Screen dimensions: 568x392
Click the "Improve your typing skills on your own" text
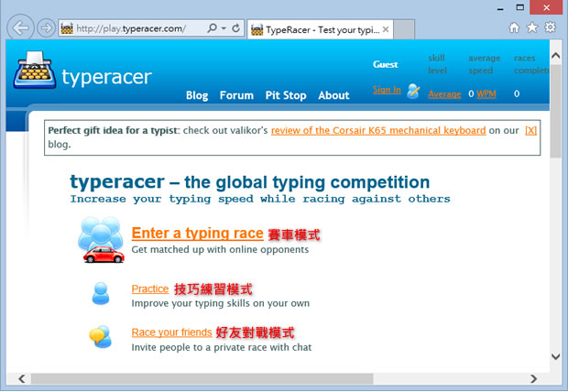coord(221,303)
